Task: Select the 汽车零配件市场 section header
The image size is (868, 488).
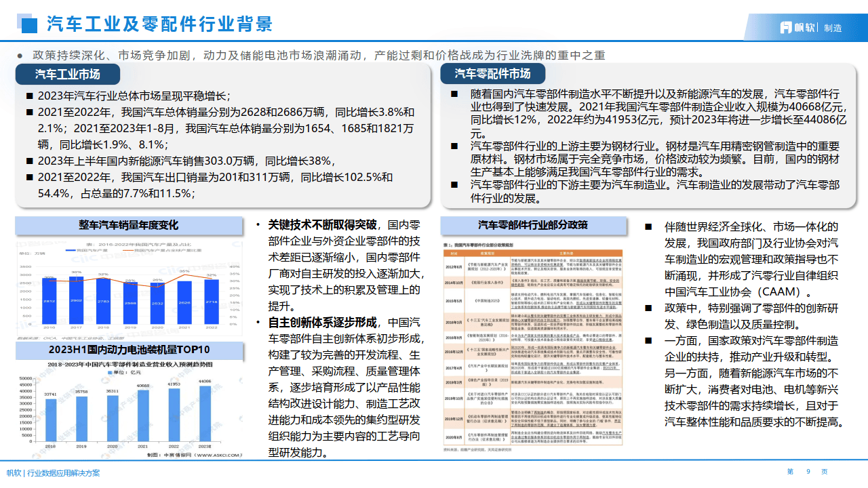Action: point(492,74)
